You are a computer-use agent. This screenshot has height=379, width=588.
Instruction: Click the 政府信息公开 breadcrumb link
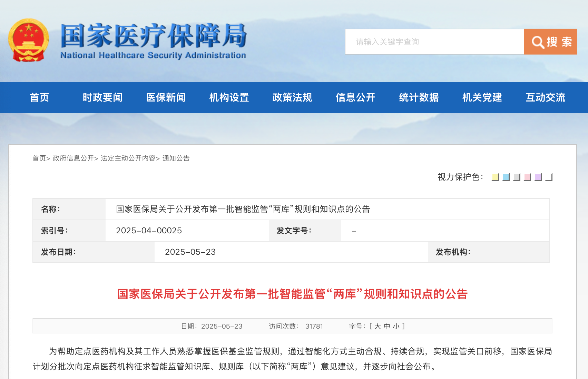[73, 158]
